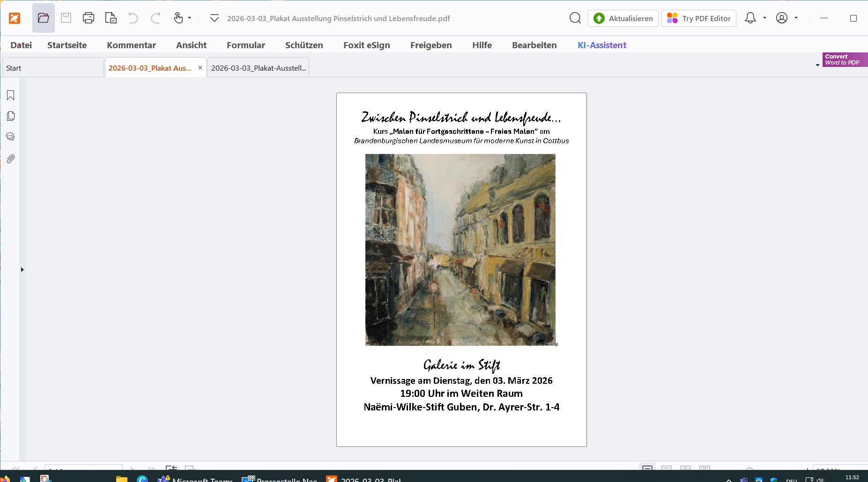Switch to the 2026-03-03_Plakat-Ausstell... tab
Screen dimensions: 868x482
tap(258, 68)
